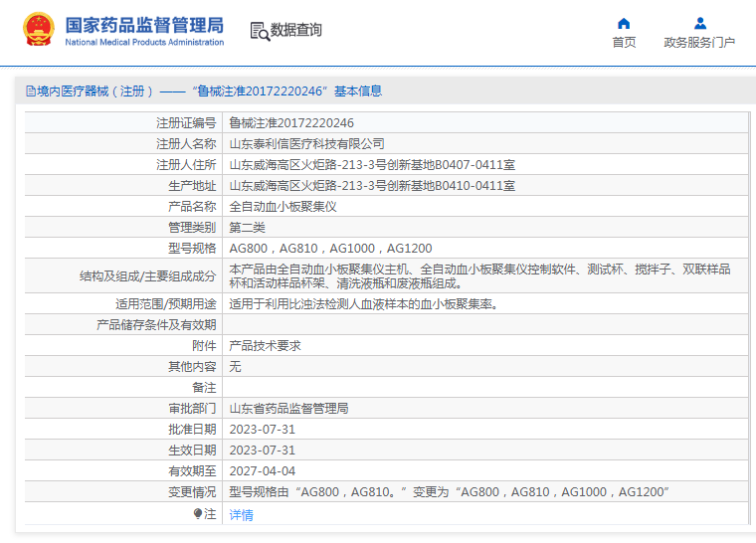Click the 注册人名称 row label

pyautogui.click(x=186, y=144)
